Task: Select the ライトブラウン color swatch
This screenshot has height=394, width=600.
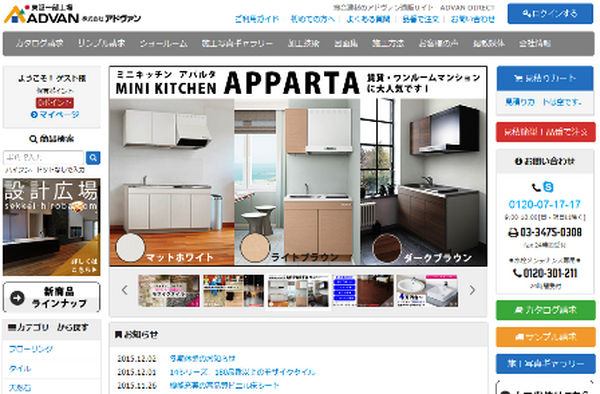Action: pyautogui.click(x=254, y=248)
